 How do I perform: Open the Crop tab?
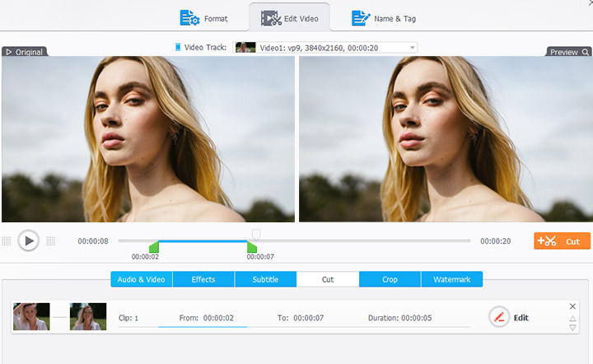[x=390, y=279]
